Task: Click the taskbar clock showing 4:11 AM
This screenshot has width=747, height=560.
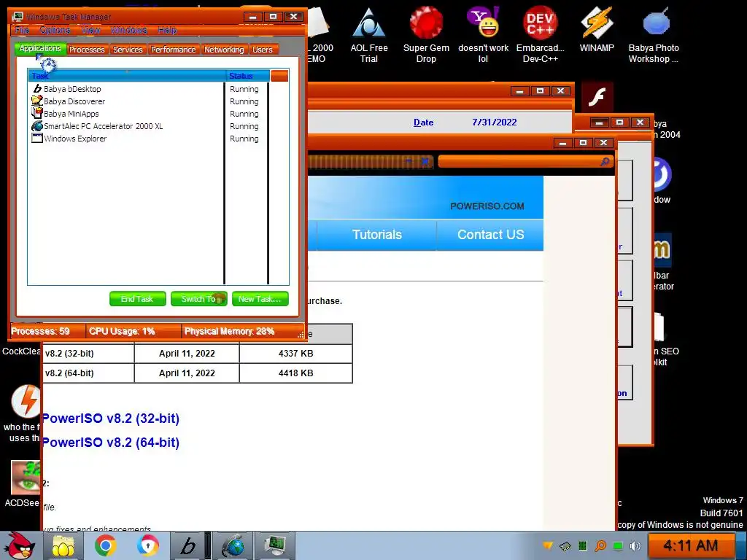Action: pyautogui.click(x=691, y=545)
